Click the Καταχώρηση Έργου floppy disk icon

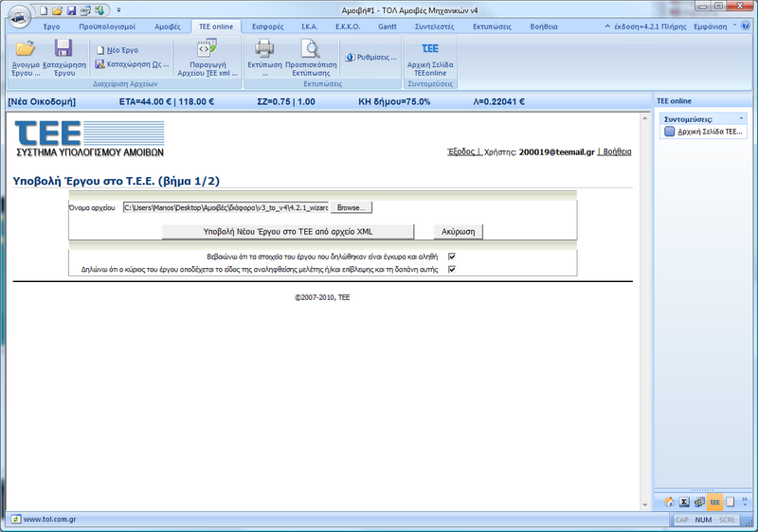pyautogui.click(x=63, y=49)
